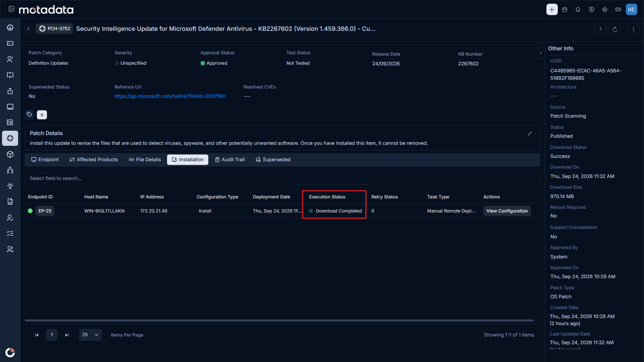Open the lightbulb icon in sidebar
Viewport: 644px width, 362px height.
(10, 186)
